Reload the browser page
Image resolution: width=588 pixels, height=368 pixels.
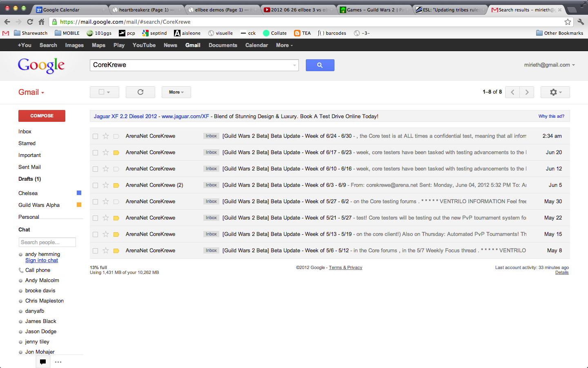(30, 22)
